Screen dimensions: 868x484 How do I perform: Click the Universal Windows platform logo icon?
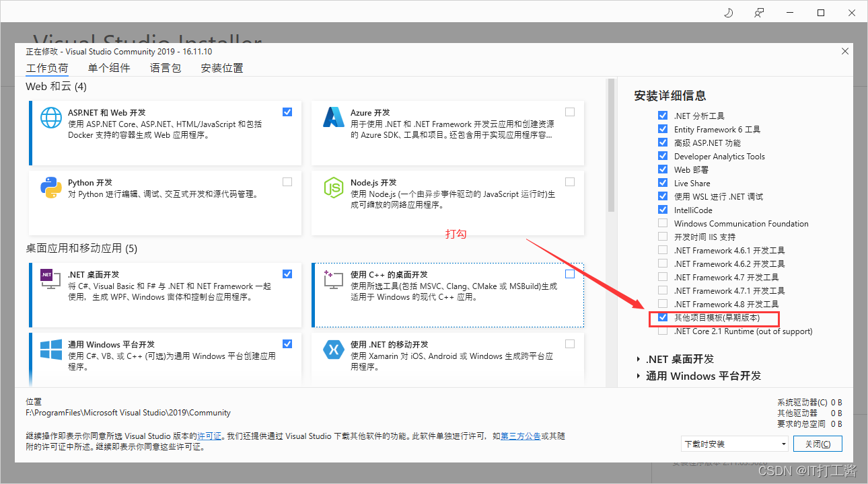click(51, 350)
